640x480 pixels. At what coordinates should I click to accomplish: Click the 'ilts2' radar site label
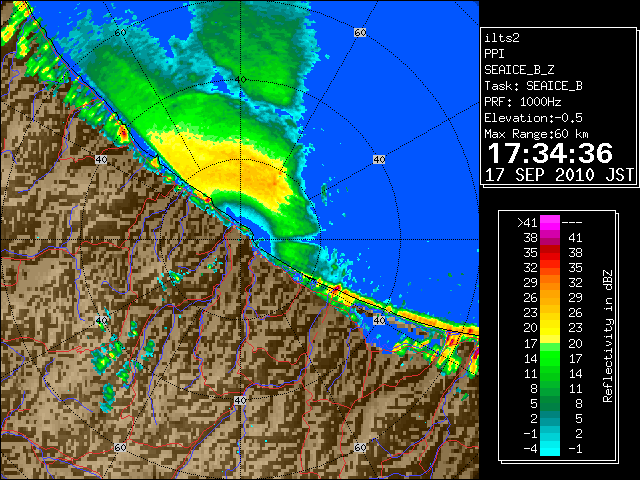[x=502, y=38]
